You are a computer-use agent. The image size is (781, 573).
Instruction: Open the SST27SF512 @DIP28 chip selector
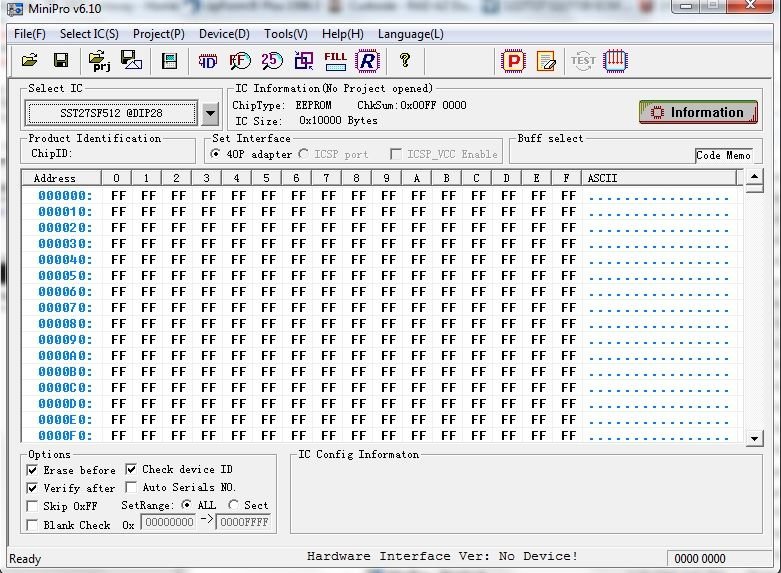pyautogui.click(x=112, y=113)
